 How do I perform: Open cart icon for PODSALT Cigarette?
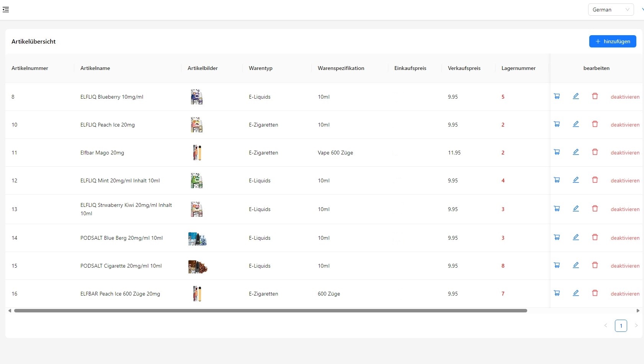click(557, 265)
